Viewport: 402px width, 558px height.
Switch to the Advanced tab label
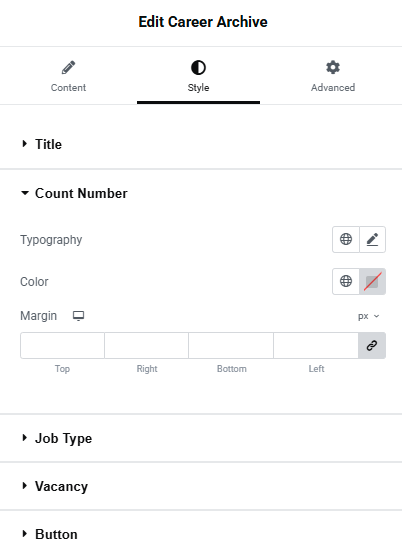[x=333, y=88]
